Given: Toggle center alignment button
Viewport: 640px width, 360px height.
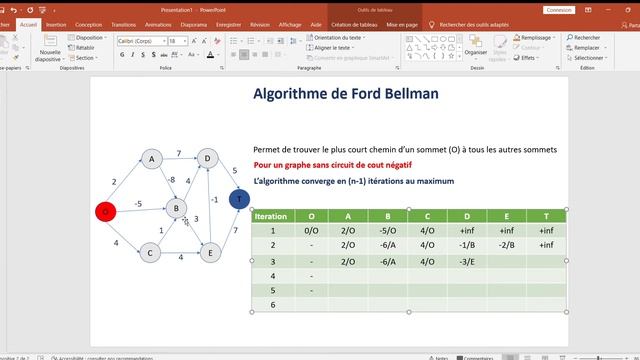Looking at the screenshot, I should (x=244, y=54).
